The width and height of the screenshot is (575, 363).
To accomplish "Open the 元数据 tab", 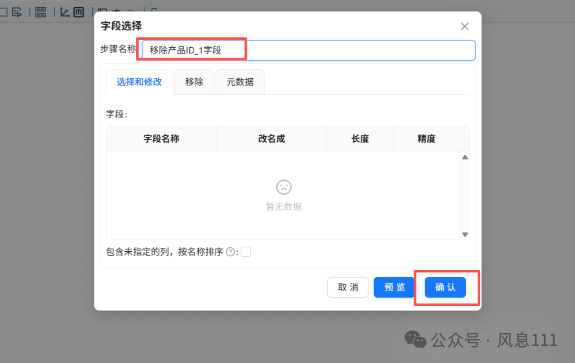I will tap(240, 82).
